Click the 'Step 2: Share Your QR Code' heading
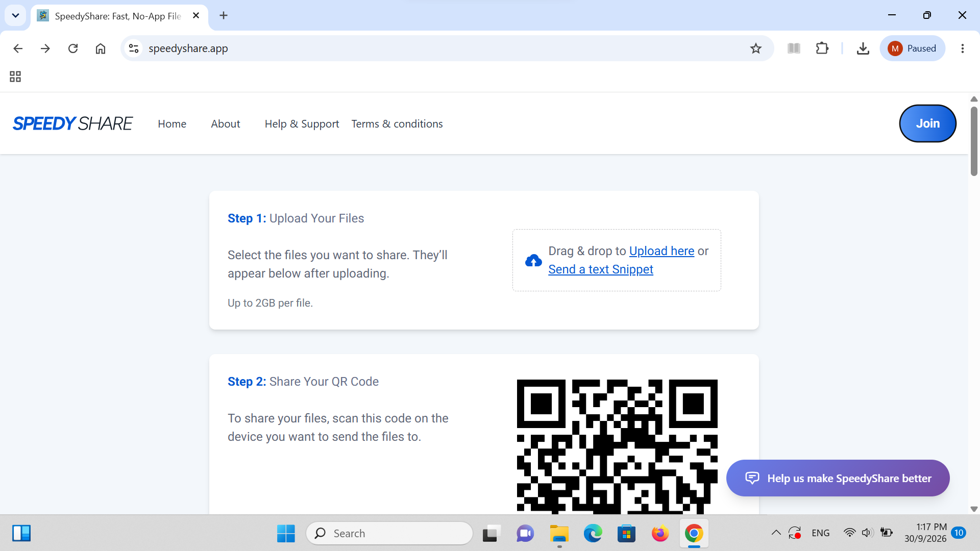The height and width of the screenshot is (551, 980). click(303, 382)
